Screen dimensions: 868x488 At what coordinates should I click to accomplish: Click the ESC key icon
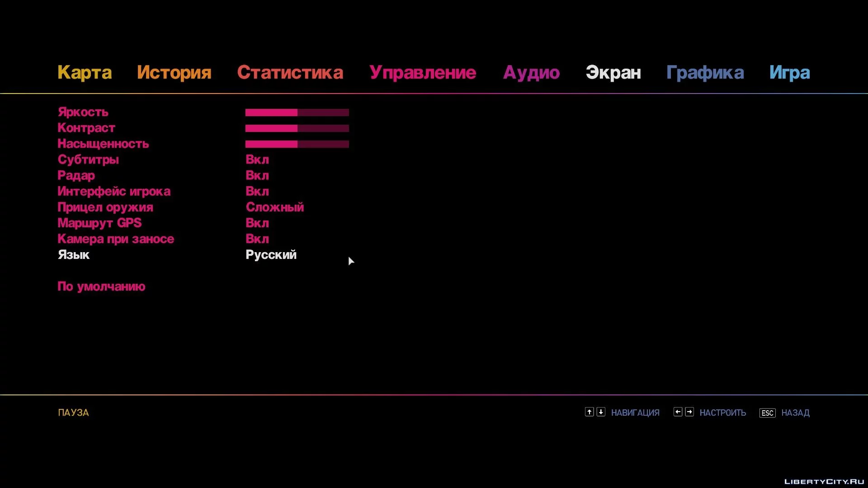coord(767,413)
